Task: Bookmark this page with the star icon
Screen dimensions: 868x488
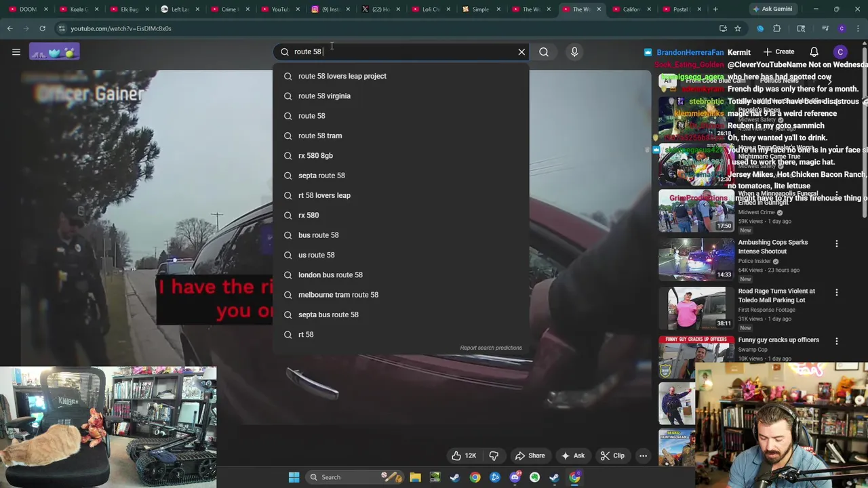Action: 738,28
